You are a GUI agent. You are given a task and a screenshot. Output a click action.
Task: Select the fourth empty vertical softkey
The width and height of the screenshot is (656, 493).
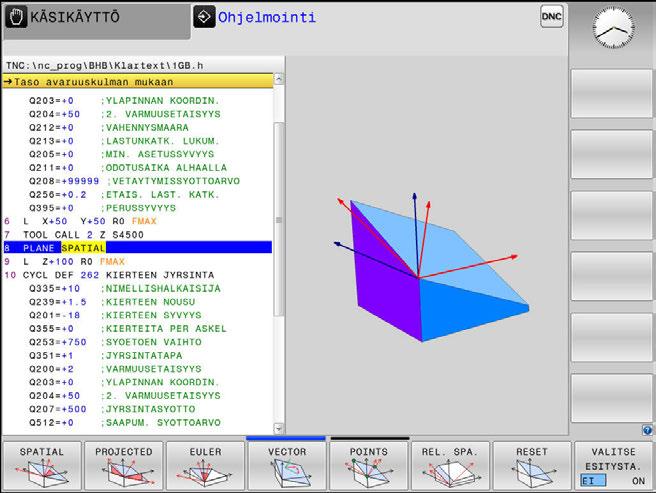click(x=611, y=276)
